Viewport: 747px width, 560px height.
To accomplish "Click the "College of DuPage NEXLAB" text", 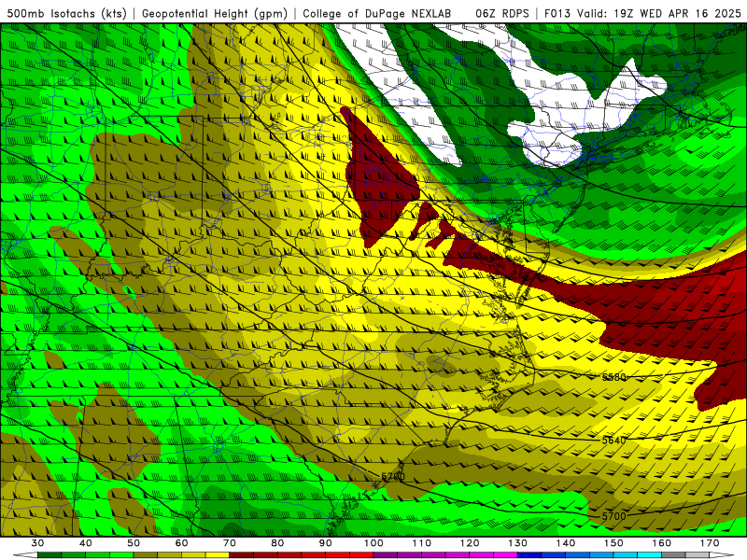I will [x=376, y=13].
